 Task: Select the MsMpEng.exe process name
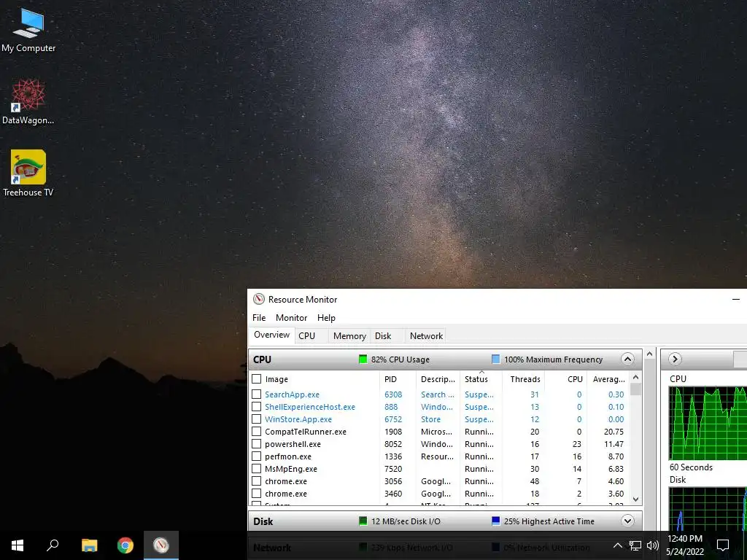click(x=290, y=469)
